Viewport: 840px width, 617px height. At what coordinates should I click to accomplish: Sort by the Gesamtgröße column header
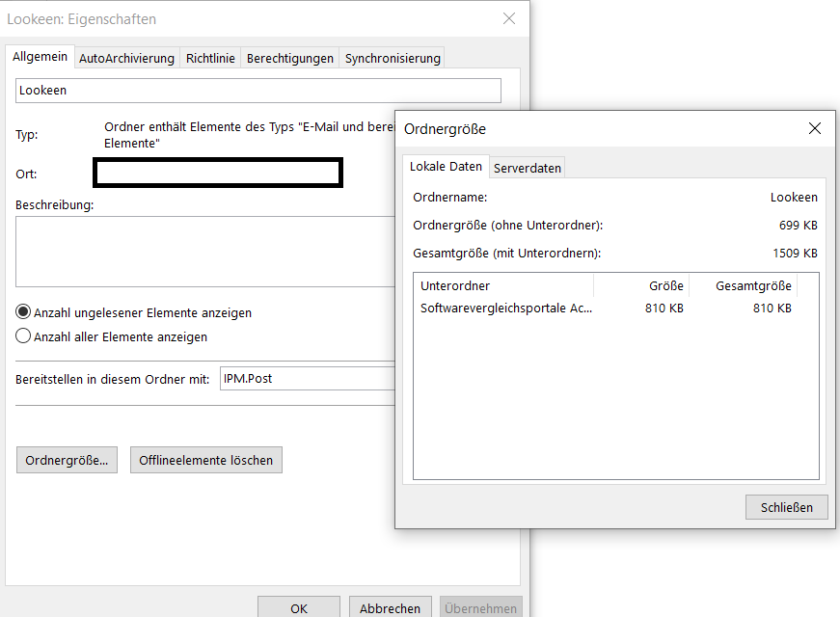(743, 285)
